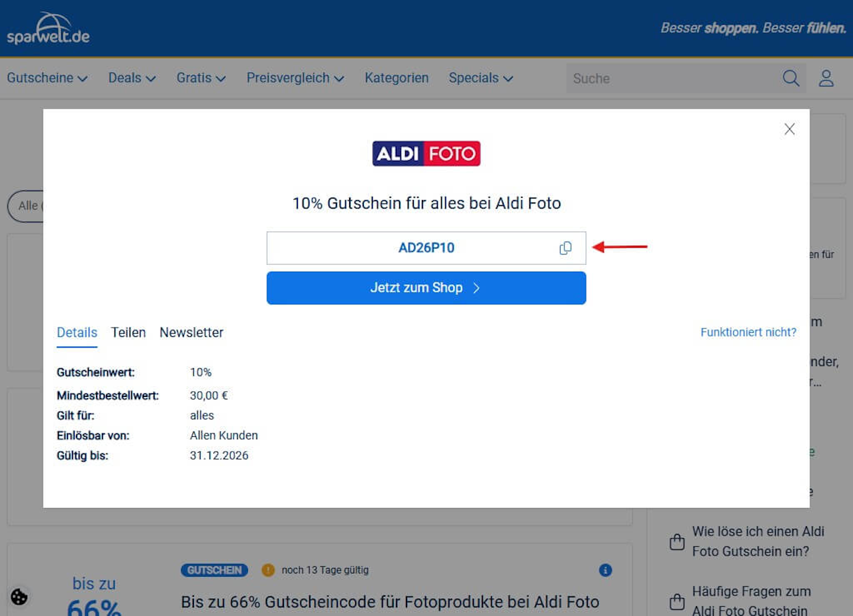Click the sparwelt.de logo
Viewport: 853px width, 616px height.
point(48,29)
